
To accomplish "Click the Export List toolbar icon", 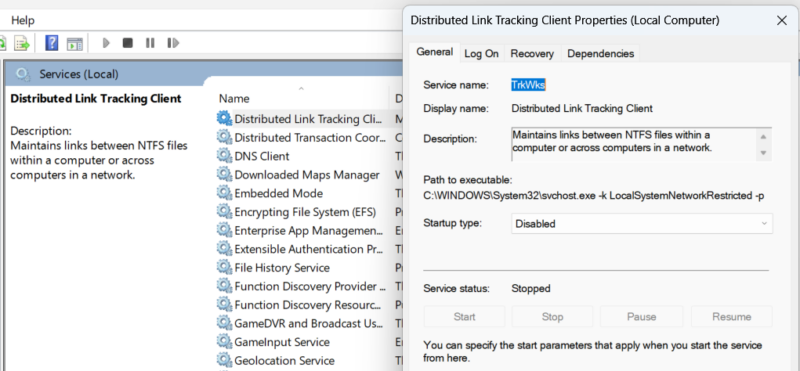I will pos(21,43).
